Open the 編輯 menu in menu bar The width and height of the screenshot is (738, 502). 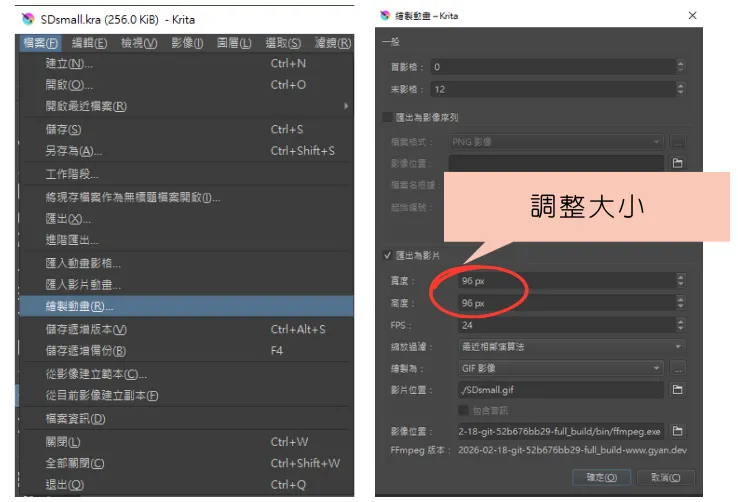(89, 43)
